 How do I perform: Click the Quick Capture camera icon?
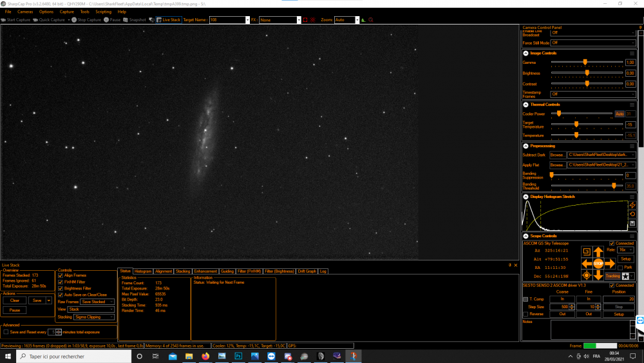(x=35, y=20)
